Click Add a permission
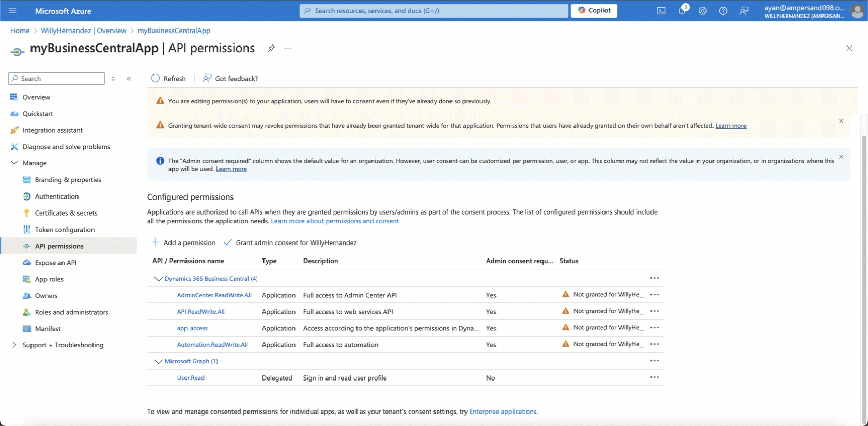The width and height of the screenshot is (868, 426). tap(183, 242)
